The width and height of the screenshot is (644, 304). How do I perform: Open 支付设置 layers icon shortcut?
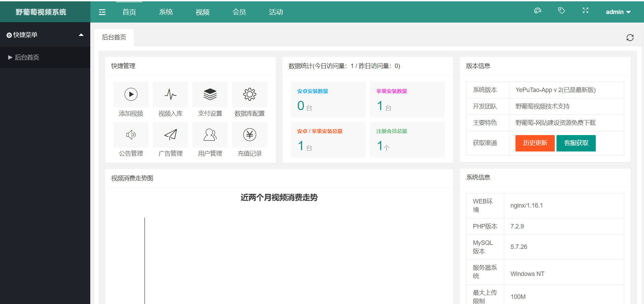pyautogui.click(x=210, y=94)
